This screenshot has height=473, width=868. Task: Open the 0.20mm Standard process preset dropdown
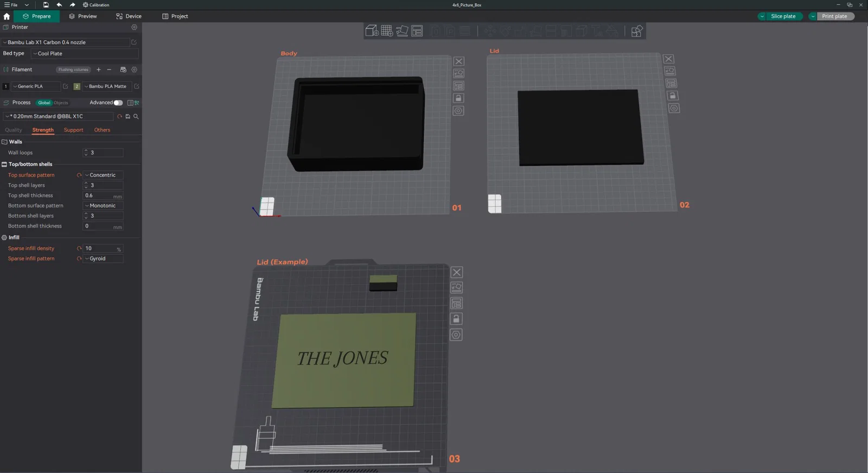pyautogui.click(x=59, y=116)
